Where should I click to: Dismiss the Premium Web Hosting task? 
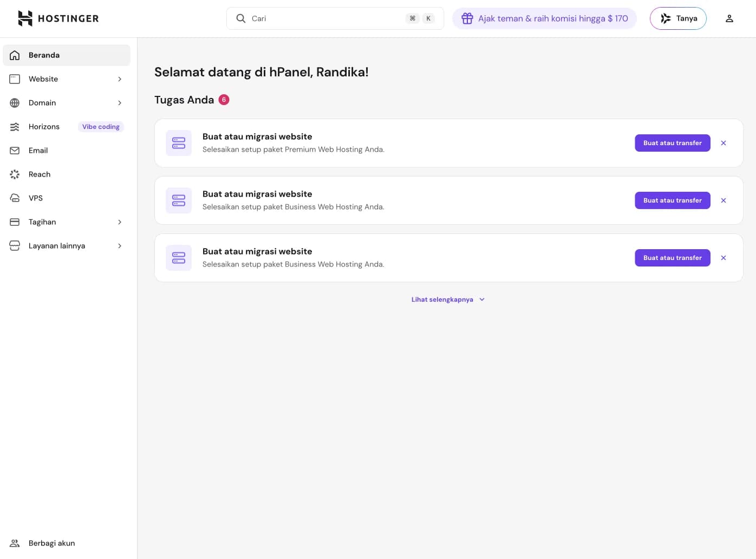pyautogui.click(x=723, y=143)
